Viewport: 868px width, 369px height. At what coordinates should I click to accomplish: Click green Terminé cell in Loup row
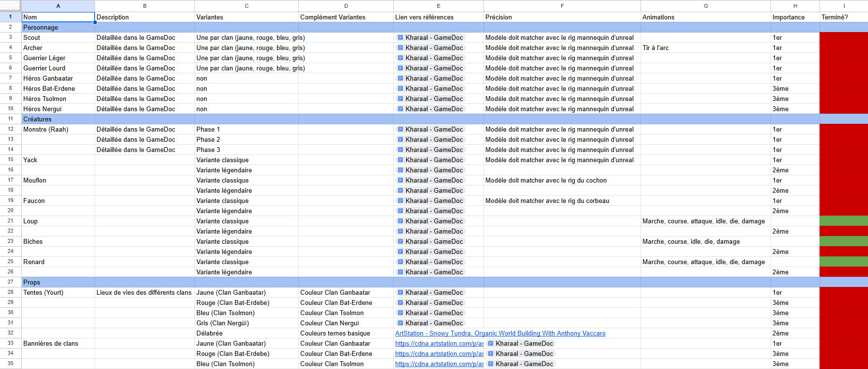[x=843, y=221]
